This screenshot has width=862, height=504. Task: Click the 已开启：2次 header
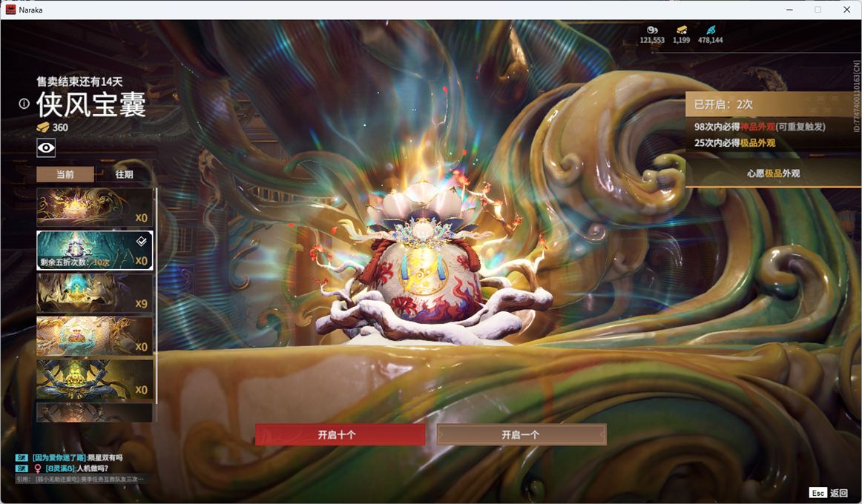click(773, 105)
